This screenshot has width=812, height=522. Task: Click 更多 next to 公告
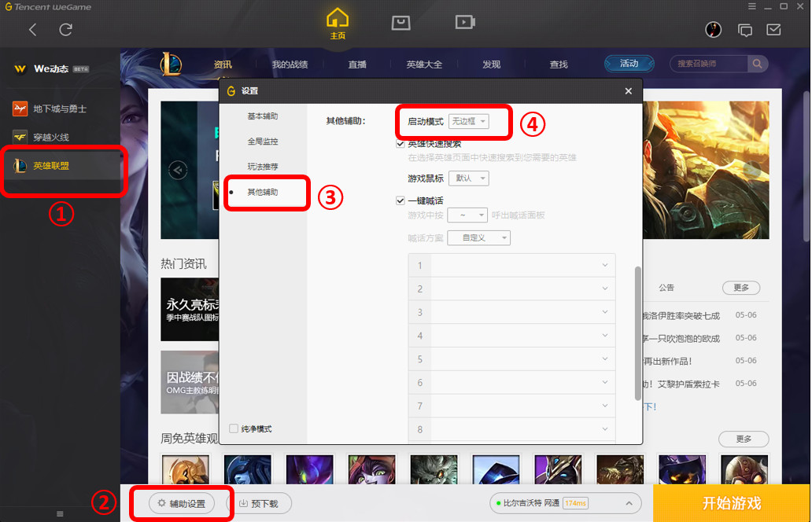[740, 288]
